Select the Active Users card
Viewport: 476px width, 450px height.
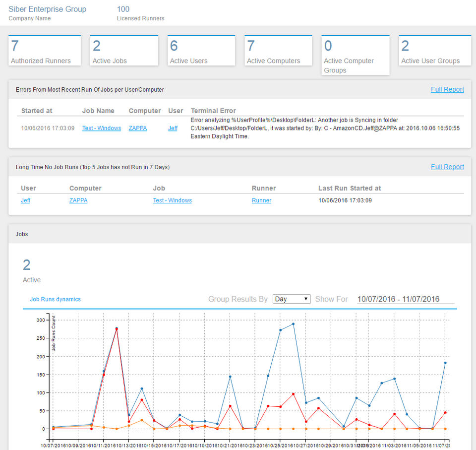tap(201, 51)
